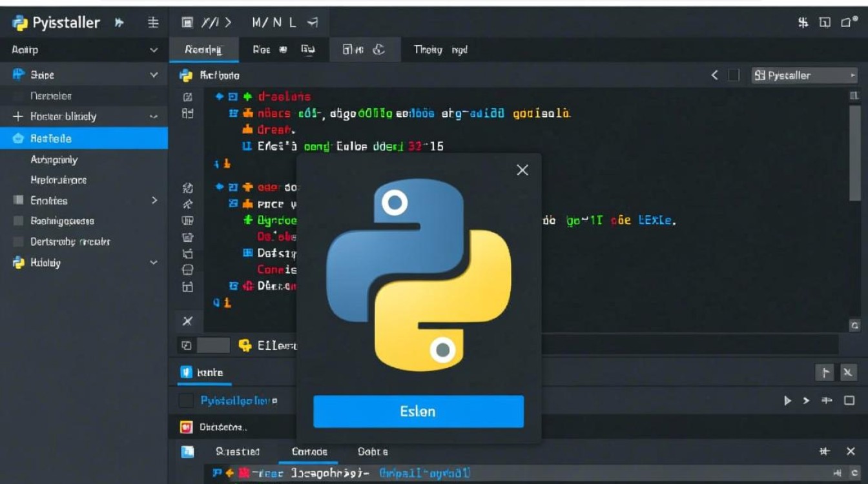Click the blue icon left of the Sciestied tab
The image size is (868, 484).
[187, 452]
